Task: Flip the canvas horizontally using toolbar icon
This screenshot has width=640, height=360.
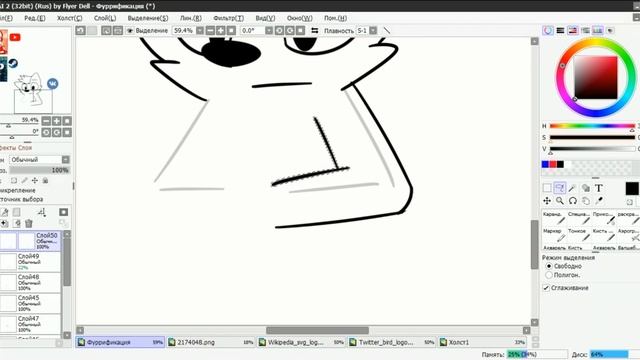Action: [315, 31]
